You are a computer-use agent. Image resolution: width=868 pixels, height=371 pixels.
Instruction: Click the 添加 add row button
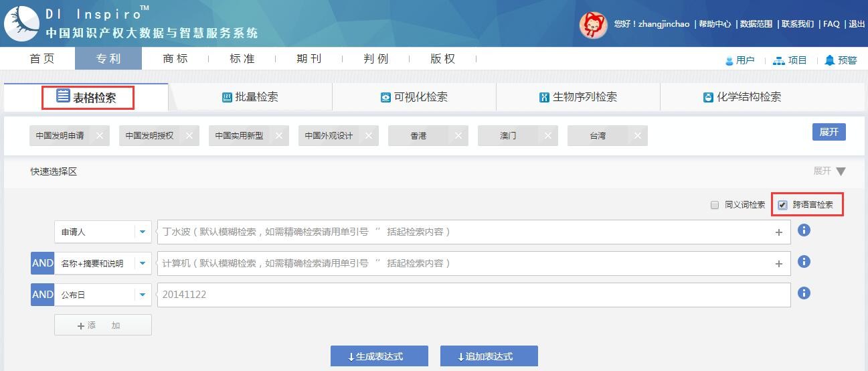102,325
